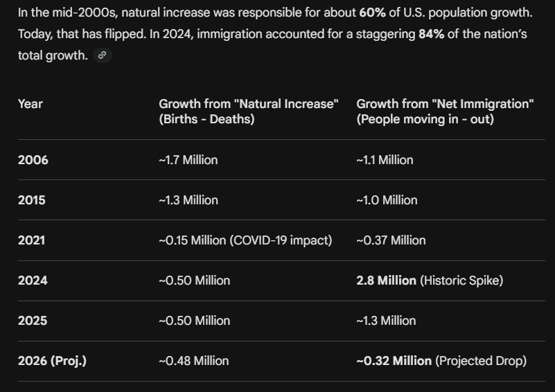Select the 2021 year cell
This screenshot has width=555, height=392.
[32, 240]
